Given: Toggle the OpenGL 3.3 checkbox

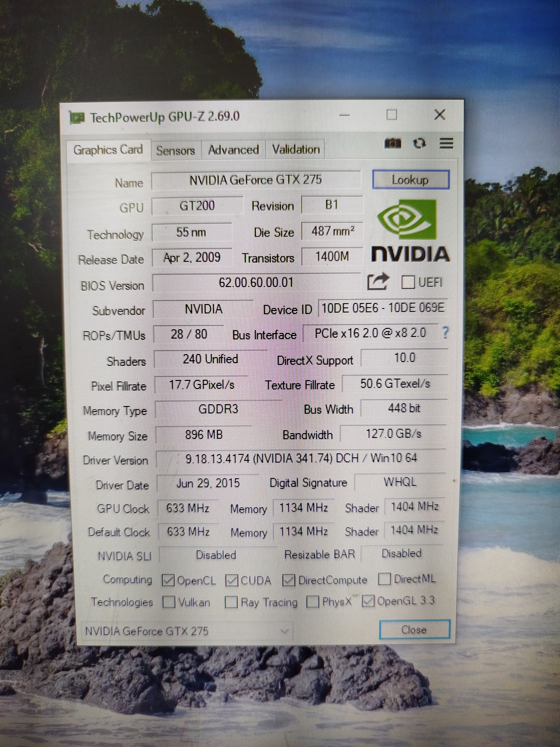Looking at the screenshot, I should coord(368,601).
